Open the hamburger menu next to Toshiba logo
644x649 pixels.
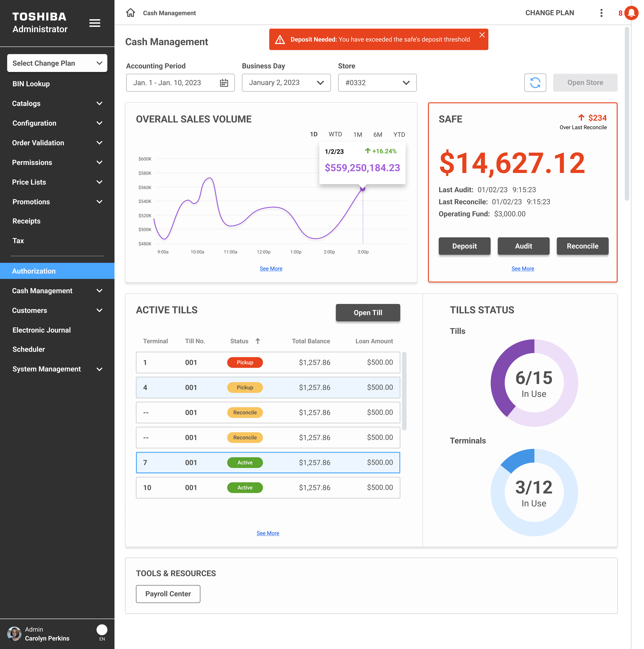pyautogui.click(x=95, y=23)
